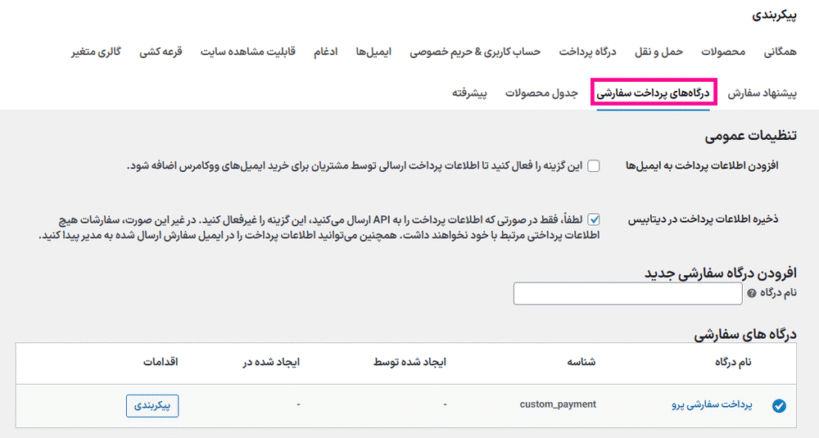
Task: Open the حمل و نقل tab
Action: pyautogui.click(x=658, y=52)
